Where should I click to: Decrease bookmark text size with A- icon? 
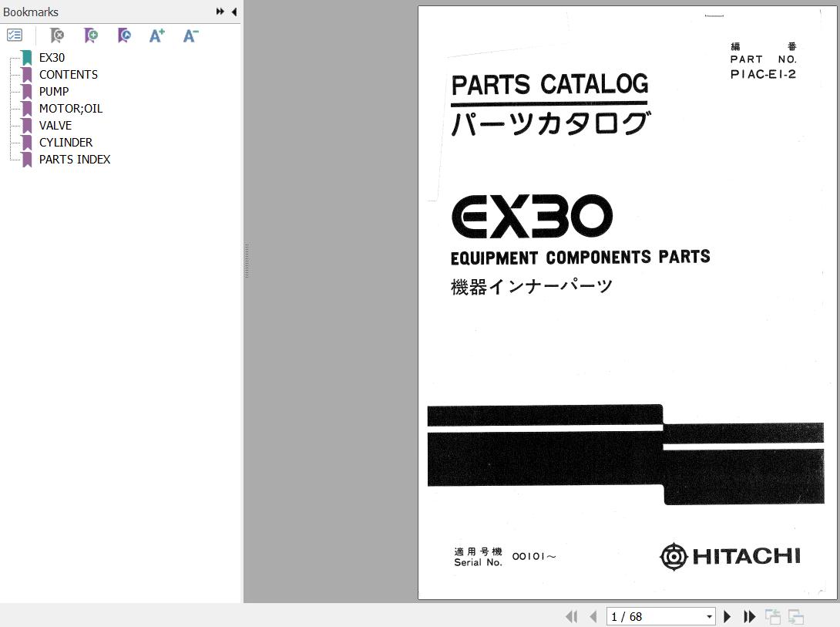(190, 35)
